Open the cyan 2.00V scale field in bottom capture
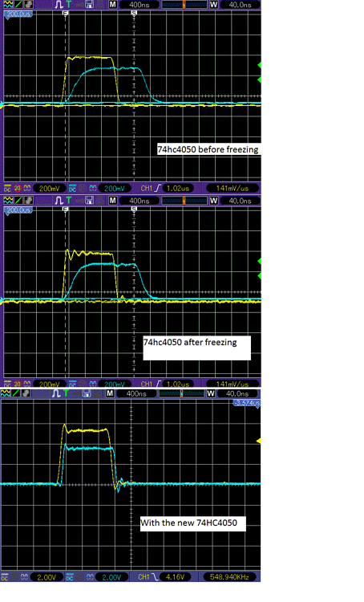This screenshot has width=364, height=602. pos(111,577)
